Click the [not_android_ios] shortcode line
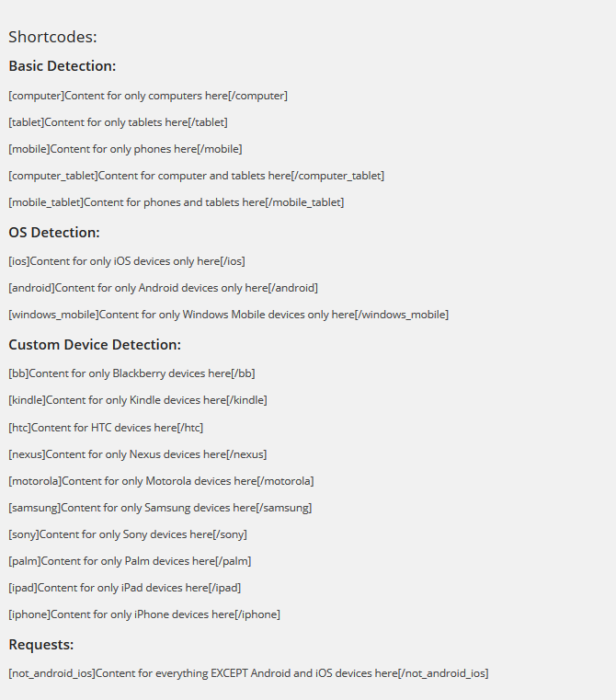This screenshot has height=700, width=616. (x=248, y=673)
